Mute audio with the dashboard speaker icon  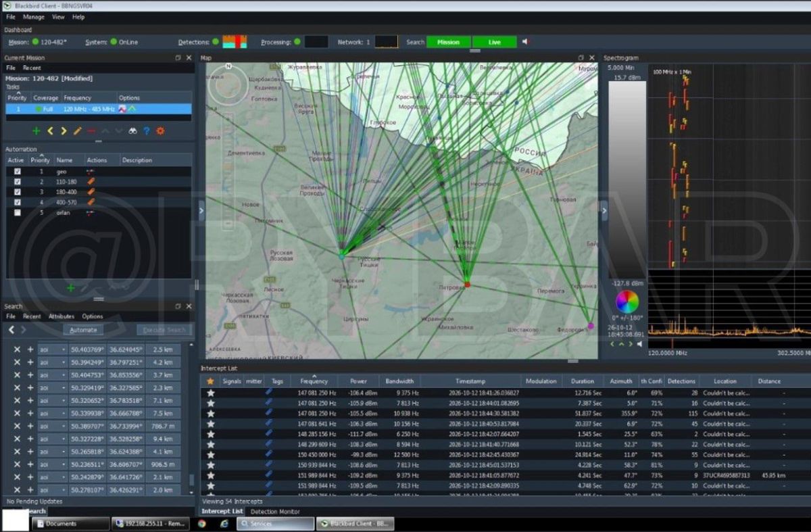526,42
